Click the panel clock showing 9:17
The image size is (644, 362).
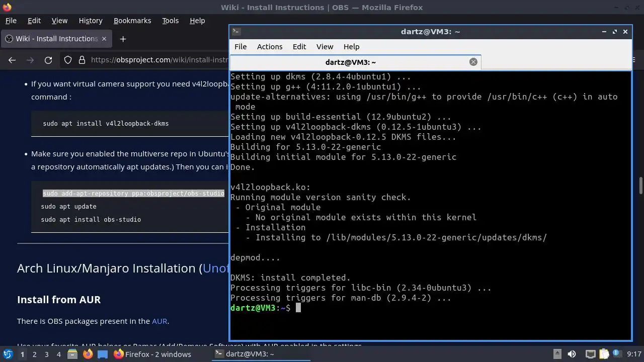[x=634, y=354]
